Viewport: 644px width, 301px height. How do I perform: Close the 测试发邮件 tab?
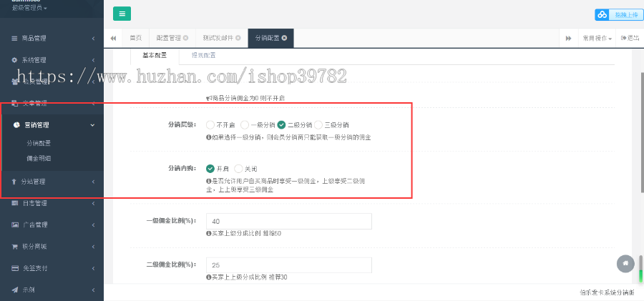tap(238, 38)
